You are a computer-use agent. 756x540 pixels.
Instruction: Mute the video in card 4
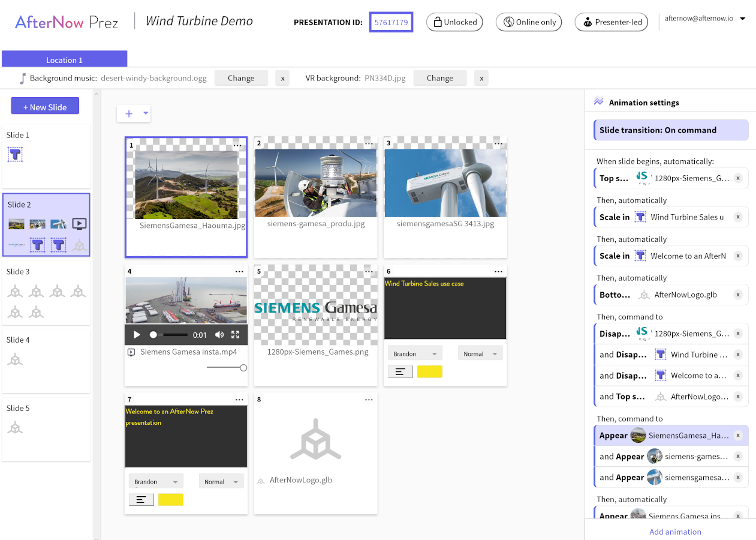[219, 335]
